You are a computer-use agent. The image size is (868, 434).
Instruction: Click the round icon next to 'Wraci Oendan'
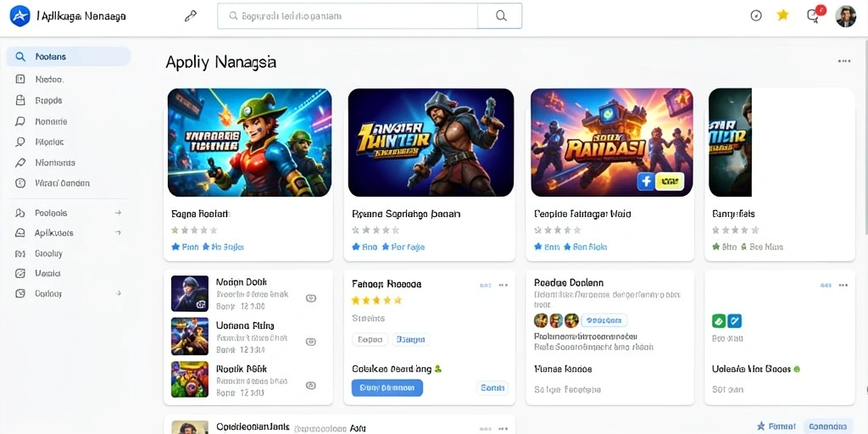20,183
